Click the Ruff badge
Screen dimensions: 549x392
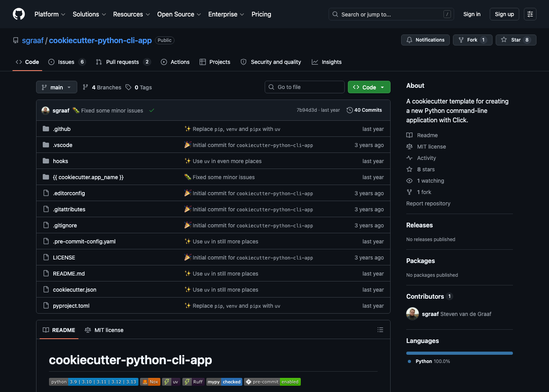[x=193, y=382]
